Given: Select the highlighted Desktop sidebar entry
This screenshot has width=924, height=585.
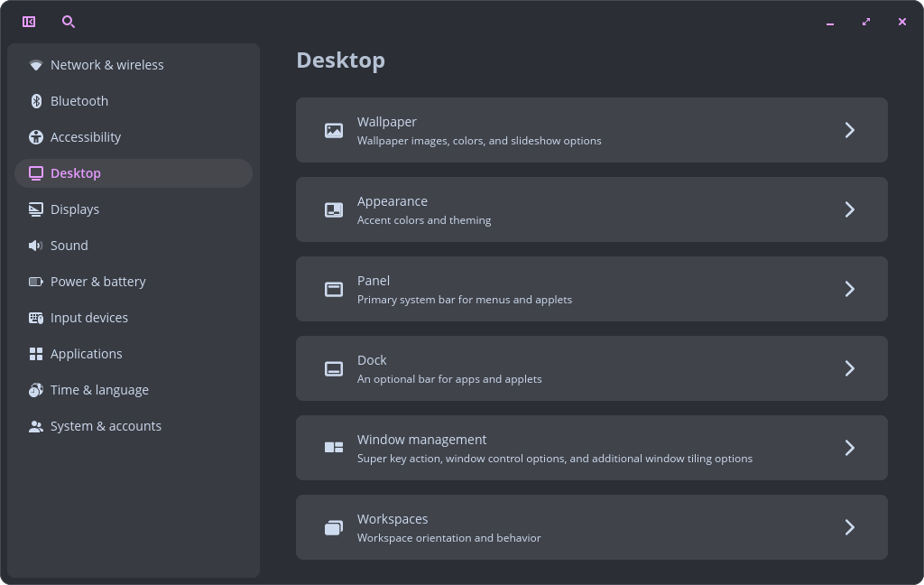Looking at the screenshot, I should (x=76, y=172).
